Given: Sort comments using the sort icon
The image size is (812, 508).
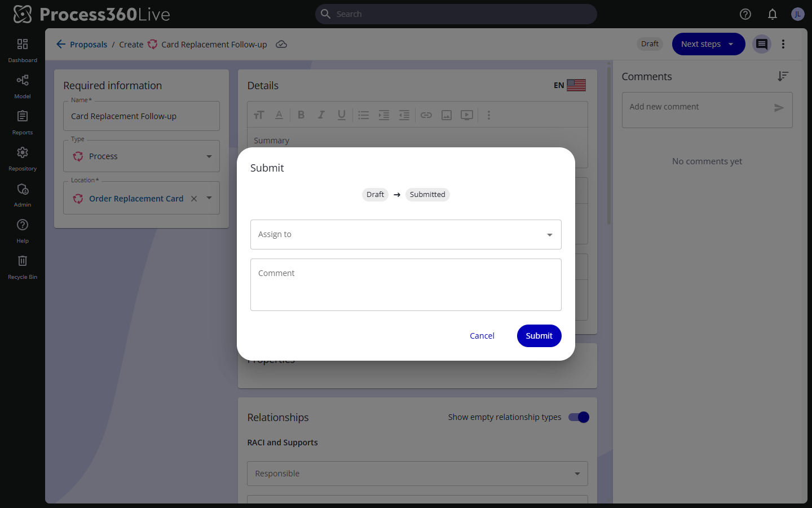Looking at the screenshot, I should (x=783, y=76).
